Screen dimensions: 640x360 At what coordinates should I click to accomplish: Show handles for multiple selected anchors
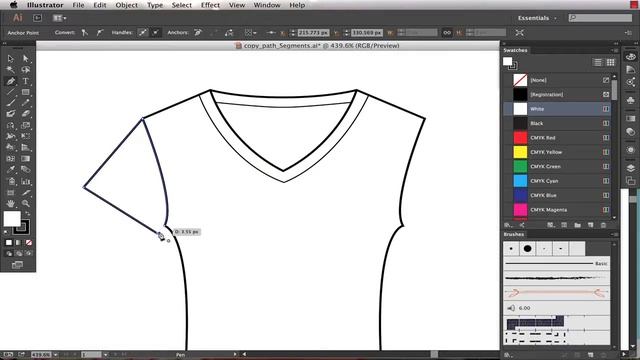tap(142, 33)
